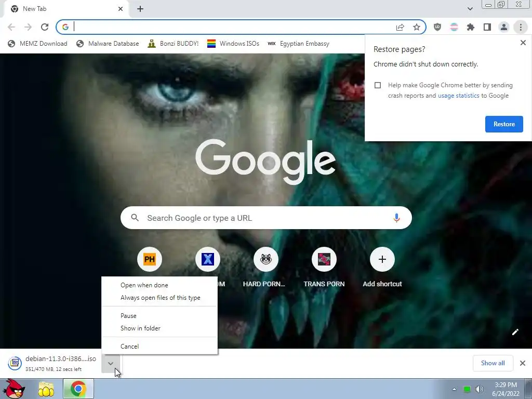
Task: Click the browser forward arrow
Action: pos(28,27)
